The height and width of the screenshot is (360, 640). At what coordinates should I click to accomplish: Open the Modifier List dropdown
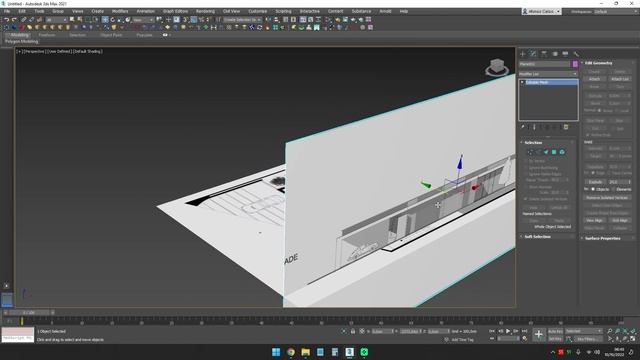[x=548, y=74]
